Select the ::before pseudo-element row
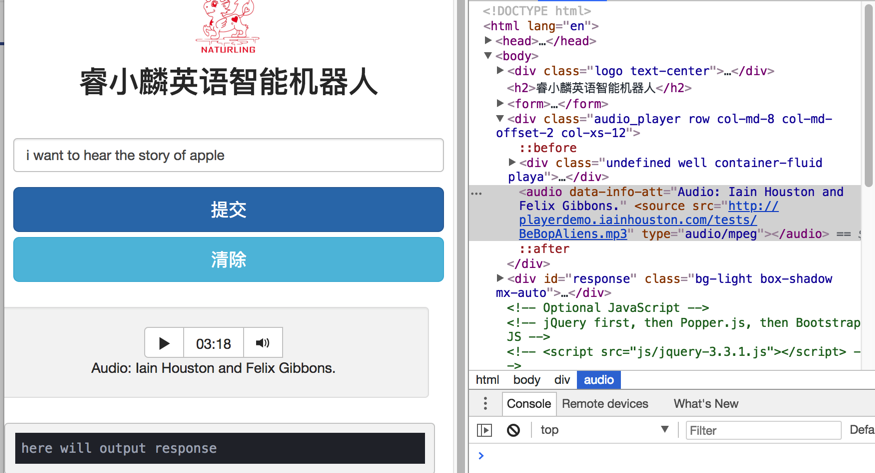The image size is (875, 473). pos(547,148)
